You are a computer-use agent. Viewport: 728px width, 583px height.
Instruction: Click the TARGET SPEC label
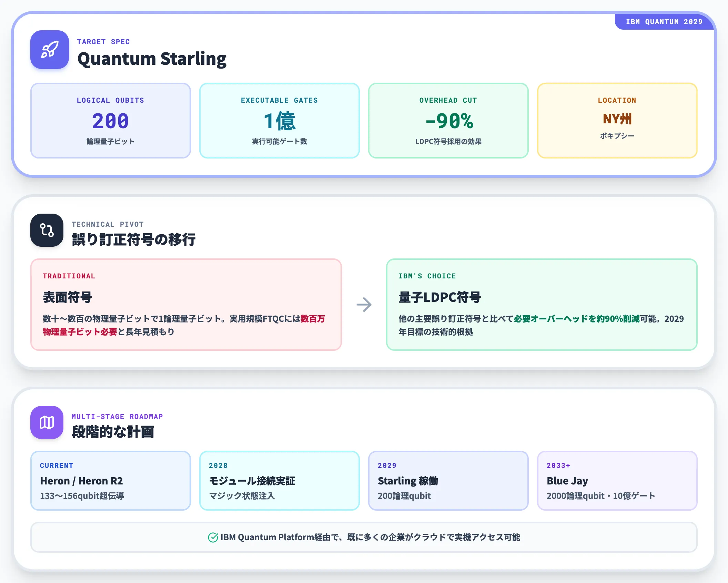[x=103, y=42]
